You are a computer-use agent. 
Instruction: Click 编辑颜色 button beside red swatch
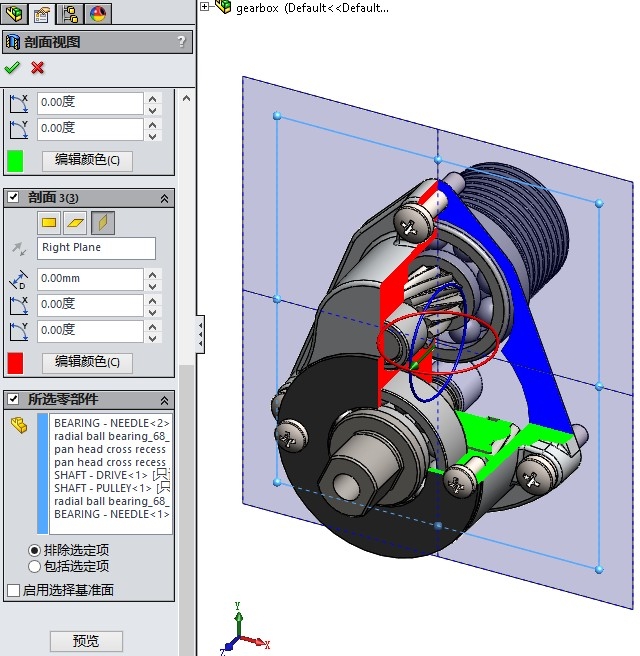click(x=87, y=362)
